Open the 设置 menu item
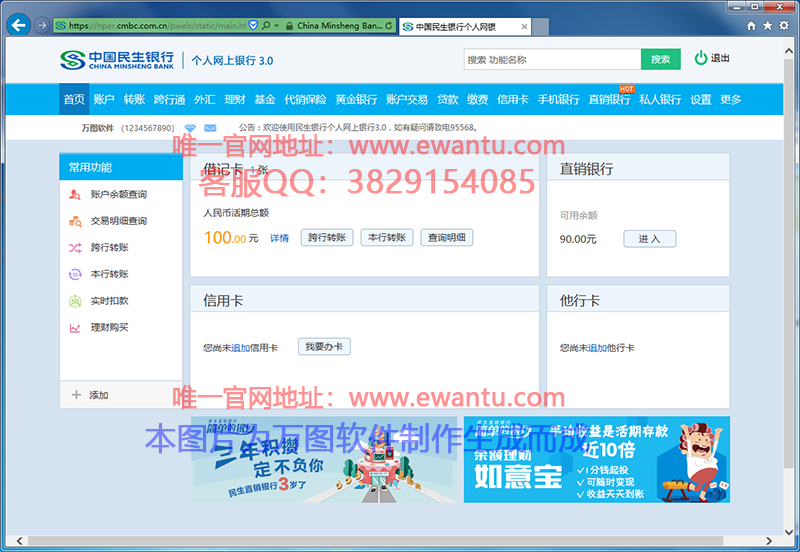This screenshot has height=552, width=800. 701,99
